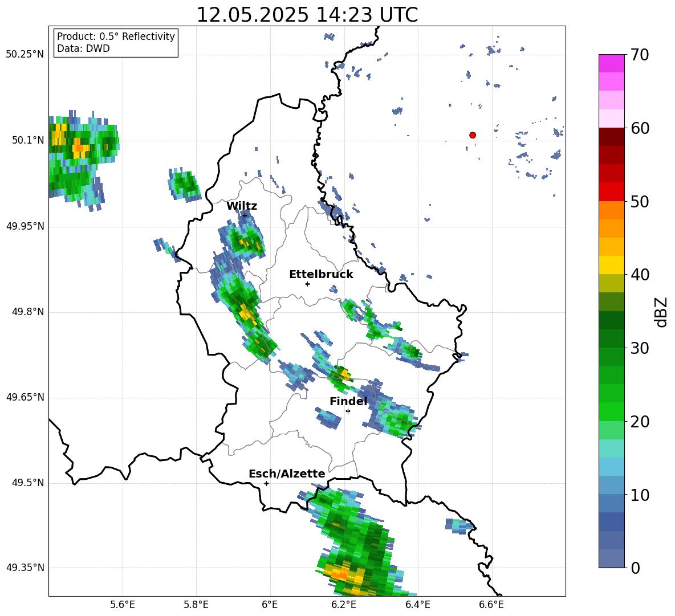Click the colorbar tick value 20
The image size is (675, 616).
[x=640, y=422]
